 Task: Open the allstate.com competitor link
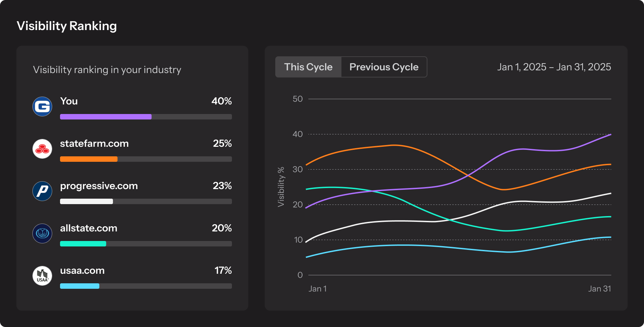(89, 228)
